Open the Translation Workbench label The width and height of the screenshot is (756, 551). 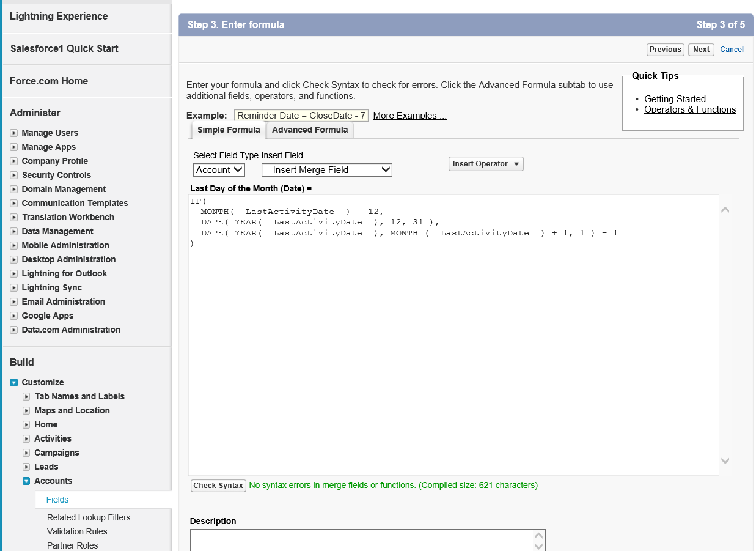(68, 217)
